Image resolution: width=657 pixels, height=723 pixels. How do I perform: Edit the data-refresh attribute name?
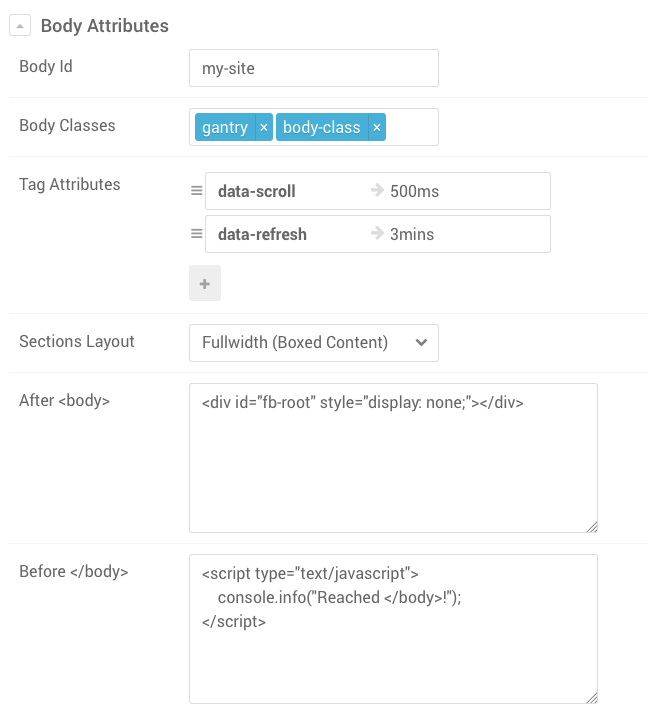tap(280, 234)
